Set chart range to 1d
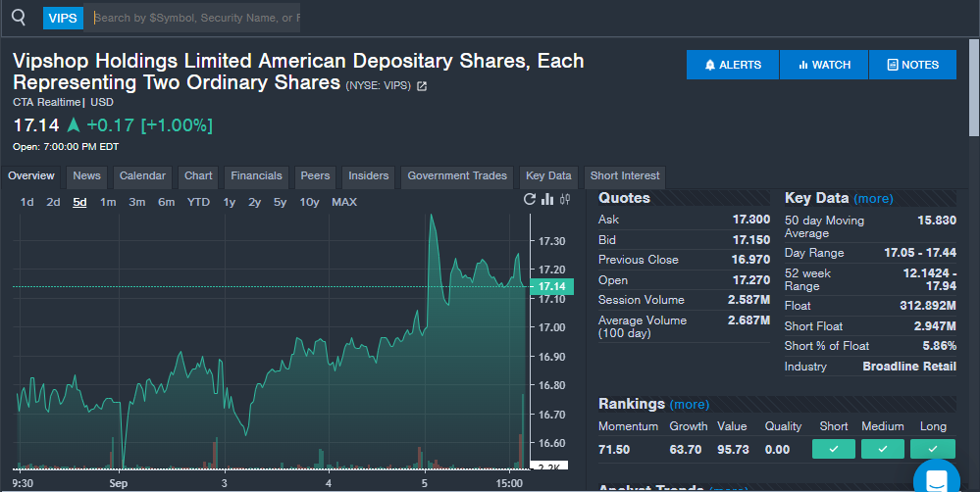980x492 pixels. pos(26,202)
